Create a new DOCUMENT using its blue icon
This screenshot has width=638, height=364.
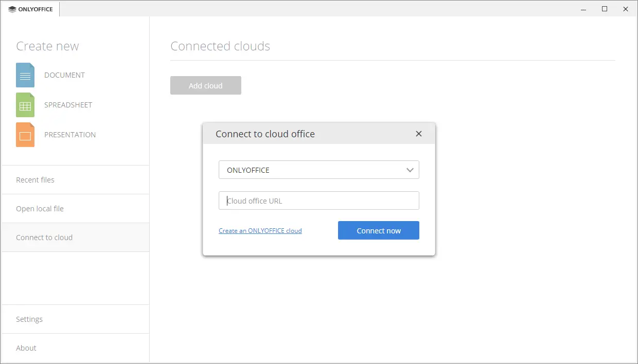25,75
